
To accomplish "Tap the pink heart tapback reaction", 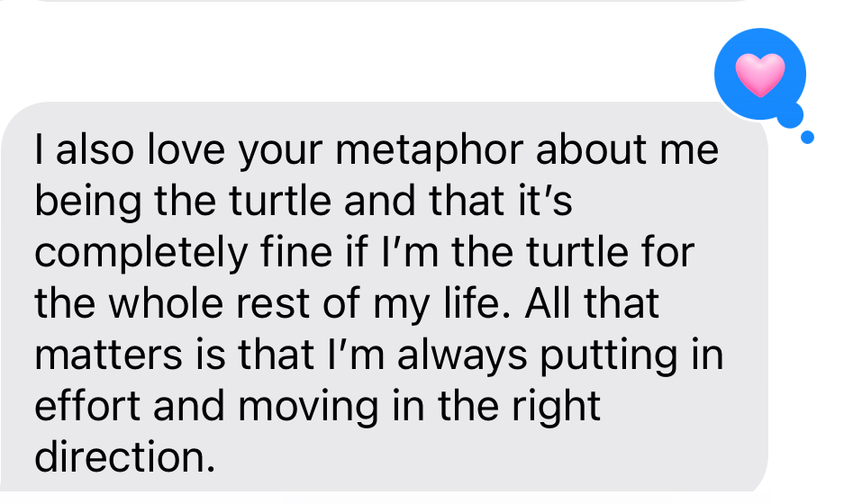I will [760, 74].
